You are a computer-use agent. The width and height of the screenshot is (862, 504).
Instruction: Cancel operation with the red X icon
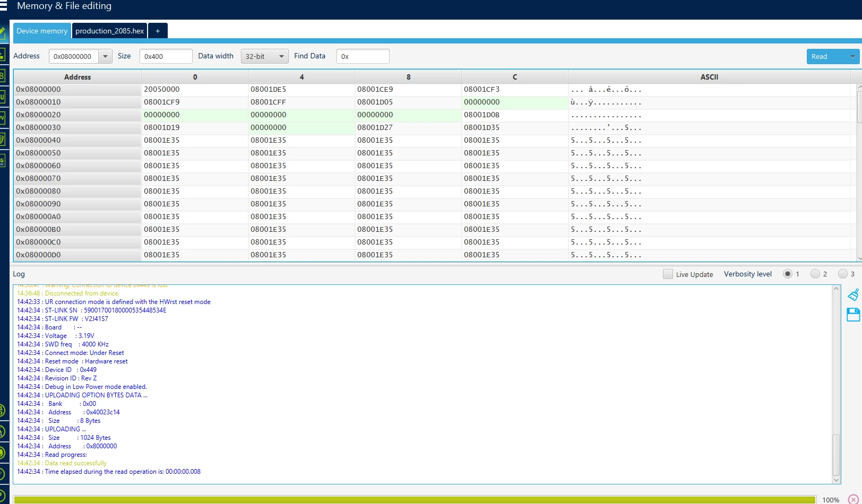click(x=854, y=499)
